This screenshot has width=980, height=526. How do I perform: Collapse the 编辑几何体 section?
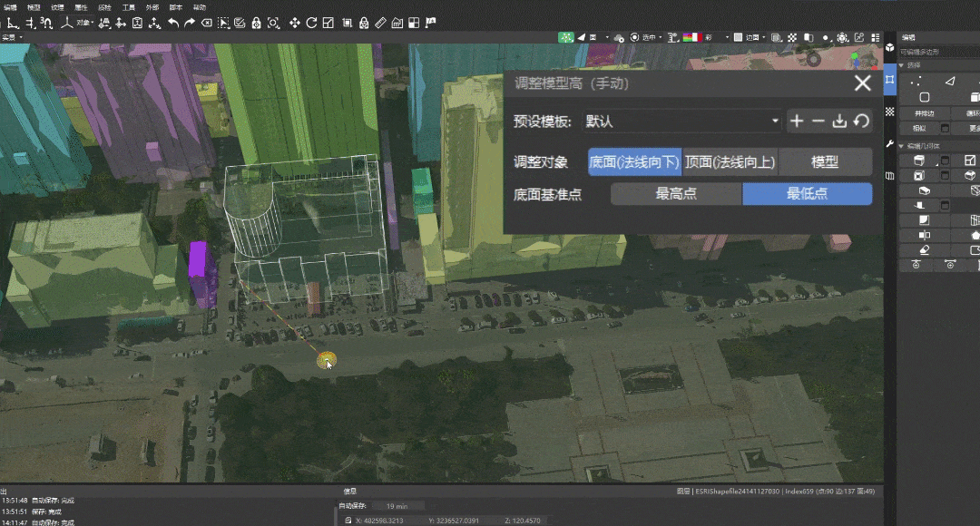click(902, 145)
